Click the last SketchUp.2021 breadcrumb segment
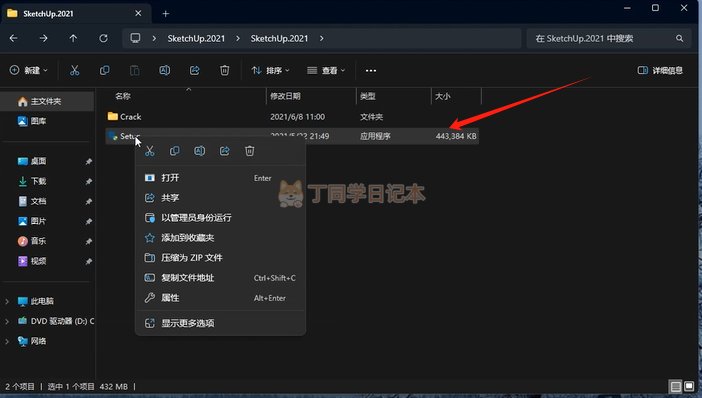702x398 pixels. click(x=279, y=39)
